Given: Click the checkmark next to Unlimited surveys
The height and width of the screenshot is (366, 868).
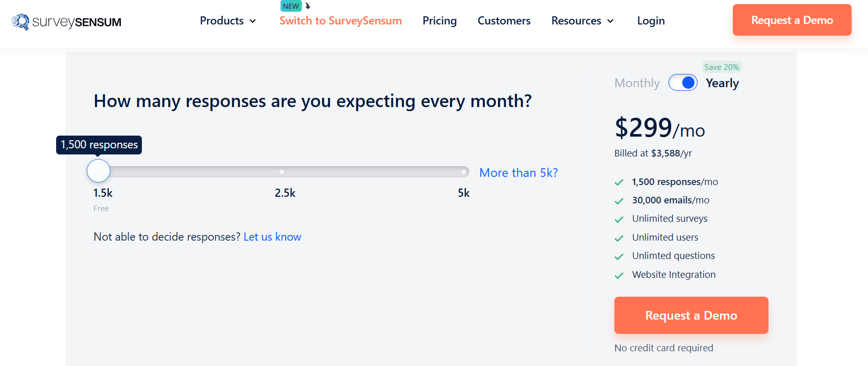Looking at the screenshot, I should 618,219.
